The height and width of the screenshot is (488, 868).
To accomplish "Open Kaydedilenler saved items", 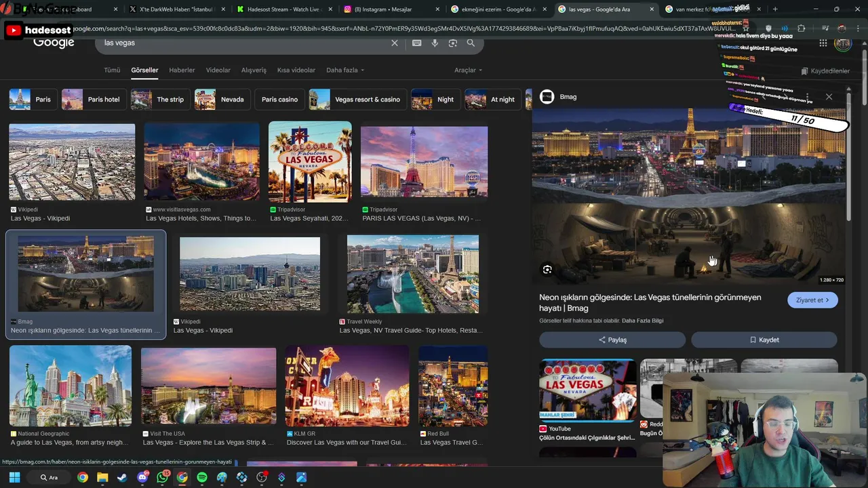I will 825,70.
